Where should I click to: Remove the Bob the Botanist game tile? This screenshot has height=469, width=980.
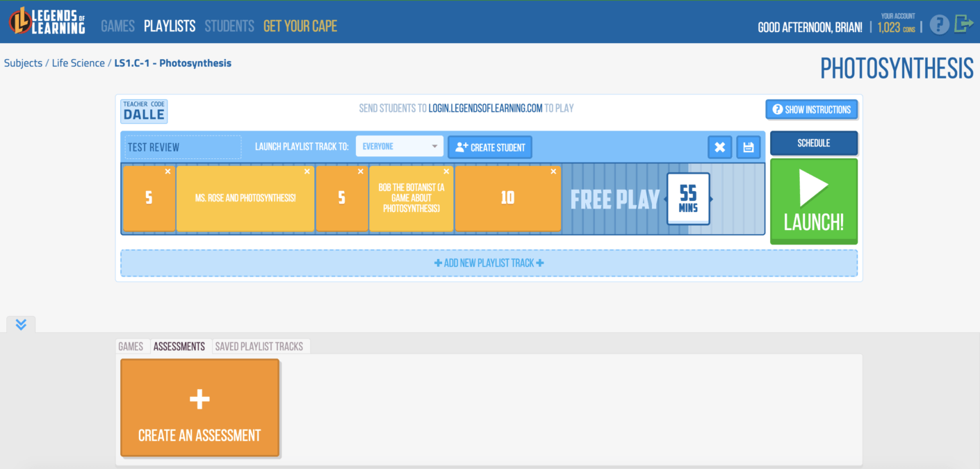click(x=446, y=172)
